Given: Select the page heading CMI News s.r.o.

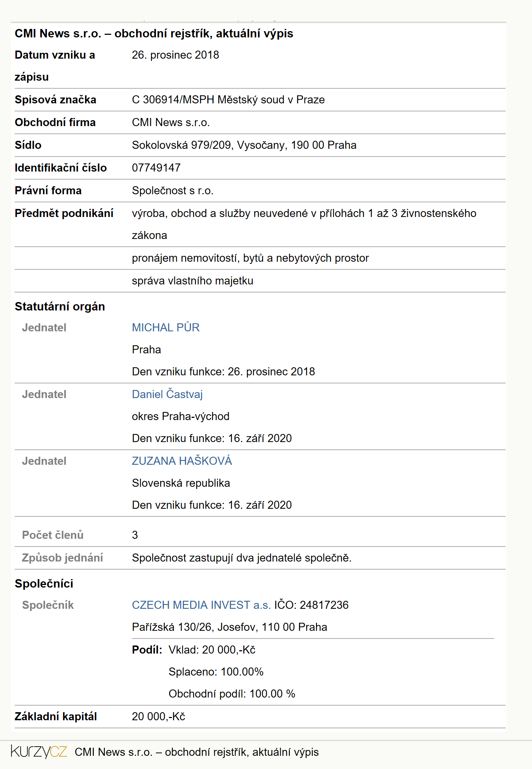Looking at the screenshot, I should (154, 33).
